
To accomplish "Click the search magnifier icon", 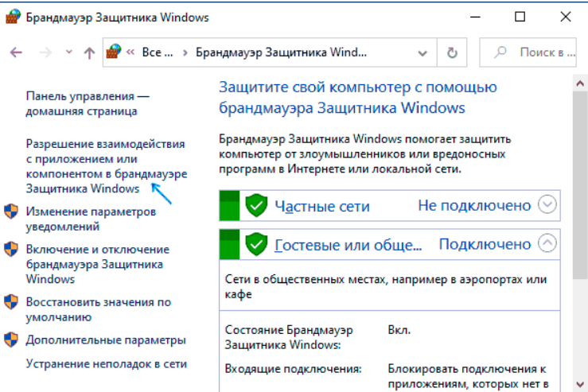I will pos(501,53).
